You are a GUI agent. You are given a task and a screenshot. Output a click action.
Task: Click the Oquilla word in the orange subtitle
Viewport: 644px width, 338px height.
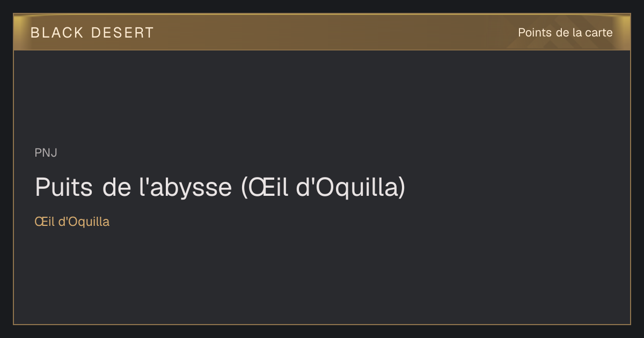(x=89, y=222)
